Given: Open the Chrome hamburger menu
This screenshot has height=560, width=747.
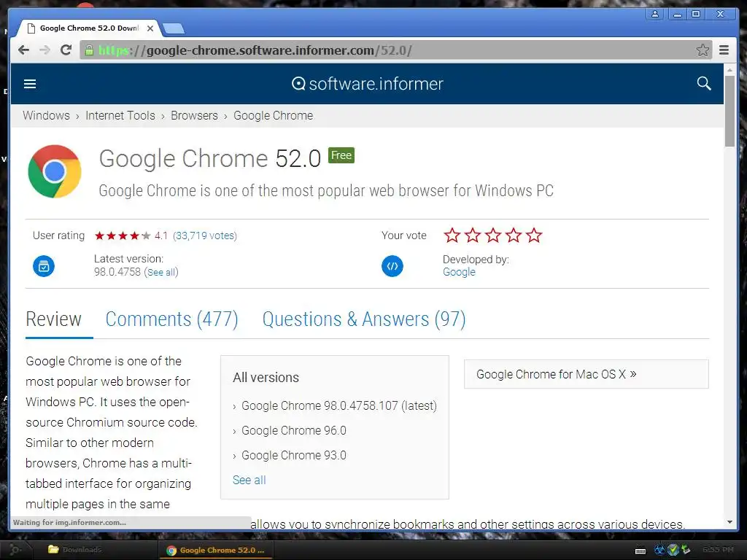Looking at the screenshot, I should pyautogui.click(x=724, y=50).
